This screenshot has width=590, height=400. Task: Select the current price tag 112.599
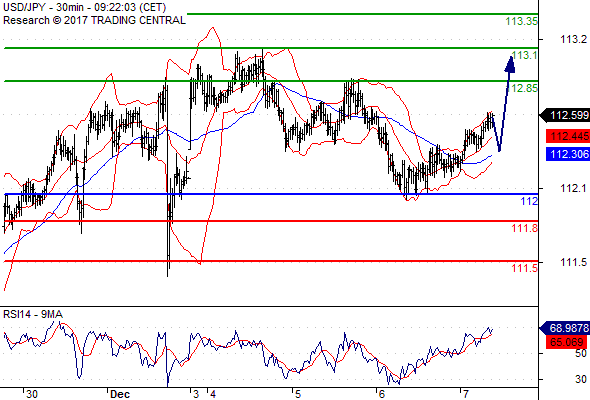coord(565,115)
